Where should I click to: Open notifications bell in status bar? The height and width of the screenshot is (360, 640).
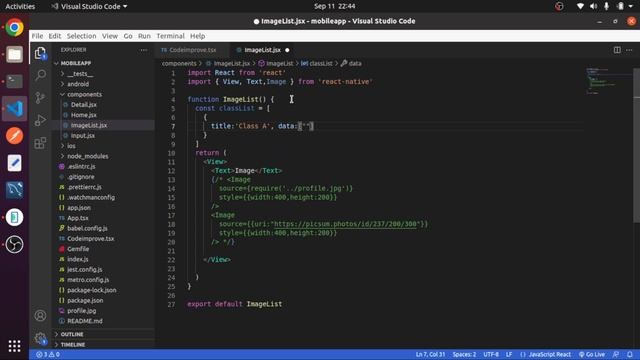click(x=630, y=354)
